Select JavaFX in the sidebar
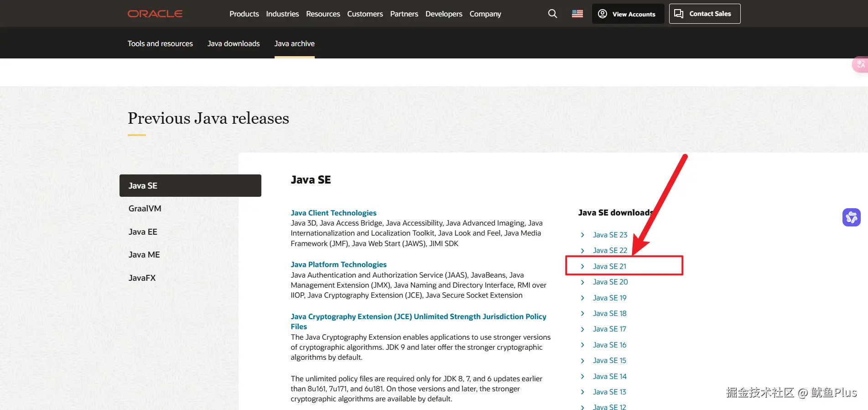The height and width of the screenshot is (410, 868). [x=142, y=278]
